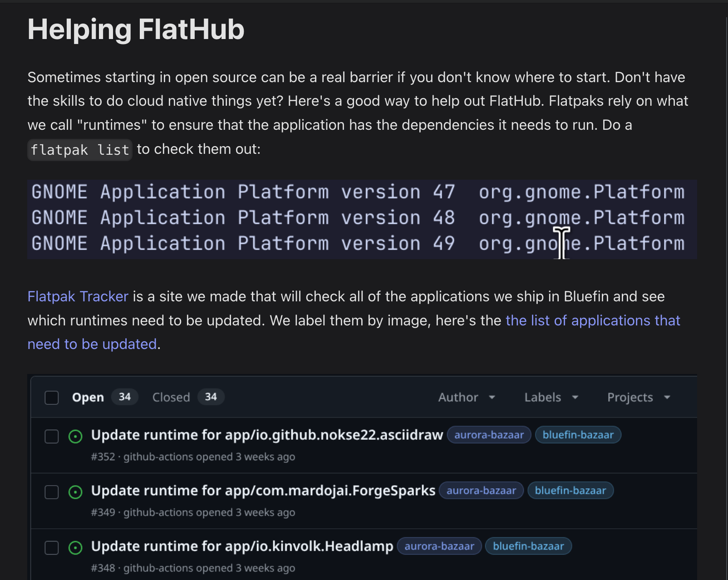Open the ForgeSparks update runtime issue
The height and width of the screenshot is (580, 728).
263,491
